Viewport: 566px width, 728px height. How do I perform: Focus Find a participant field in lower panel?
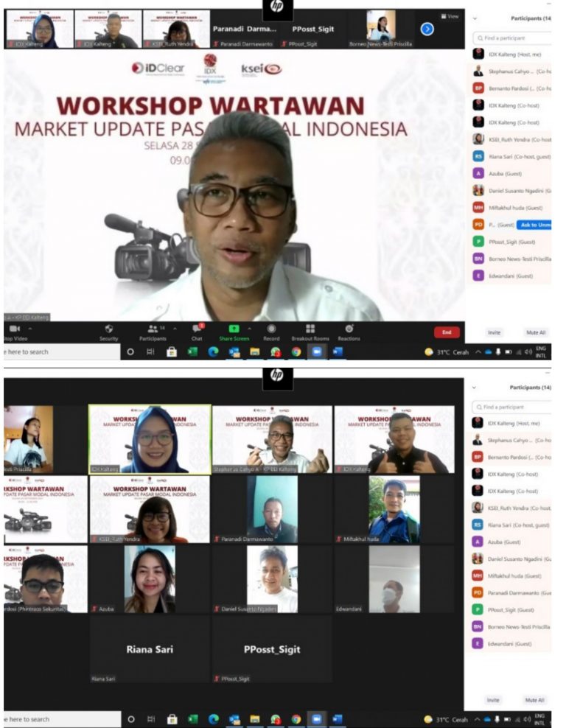511,407
